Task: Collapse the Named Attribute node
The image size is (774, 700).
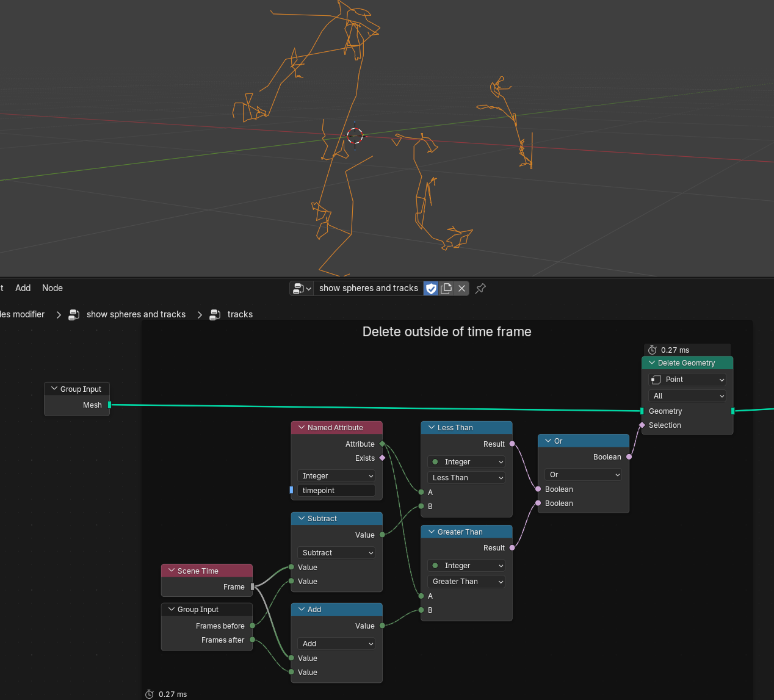Action: click(302, 428)
